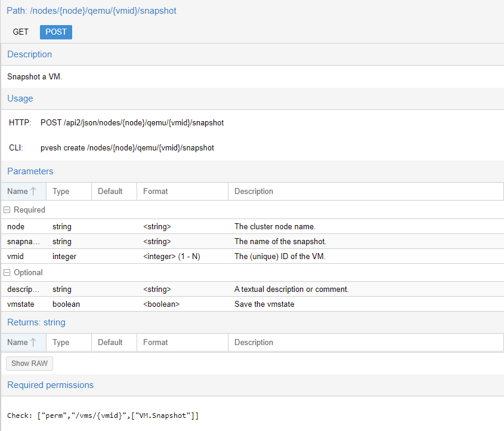504x431 pixels.
Task: Click sort arrow in Returns Name column
Action: coord(33,343)
